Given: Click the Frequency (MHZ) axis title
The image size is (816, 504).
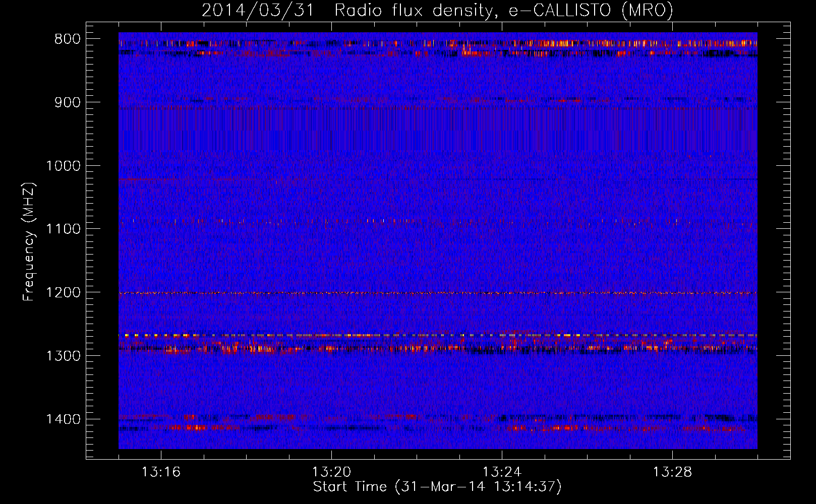Looking at the screenshot, I should point(29,242).
